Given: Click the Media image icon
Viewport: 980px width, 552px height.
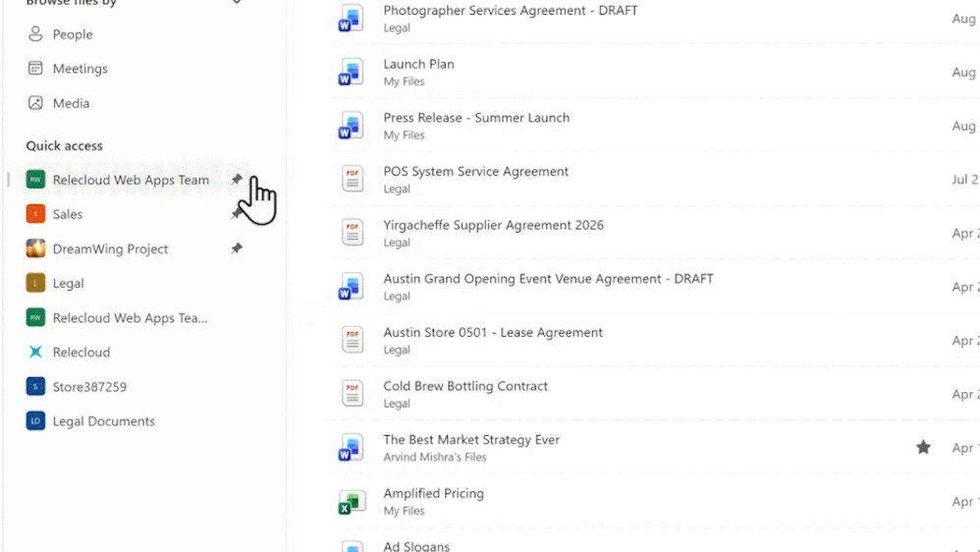Looking at the screenshot, I should point(35,103).
